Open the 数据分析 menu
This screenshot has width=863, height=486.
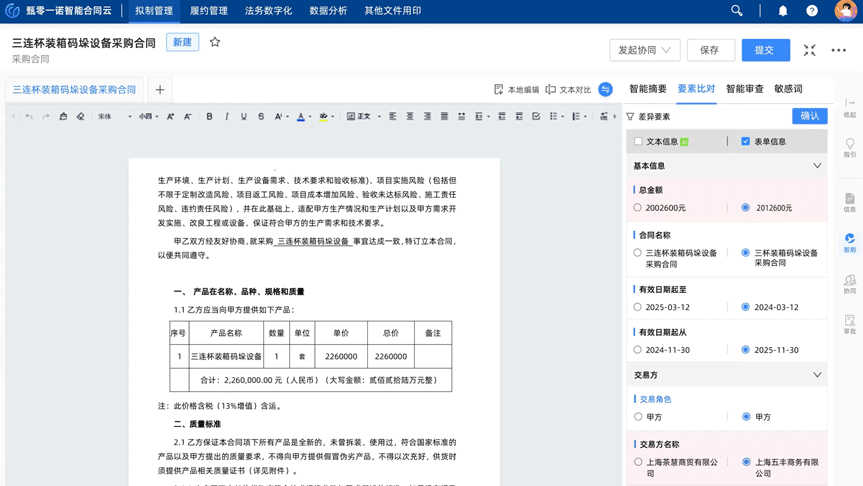pyautogui.click(x=328, y=10)
